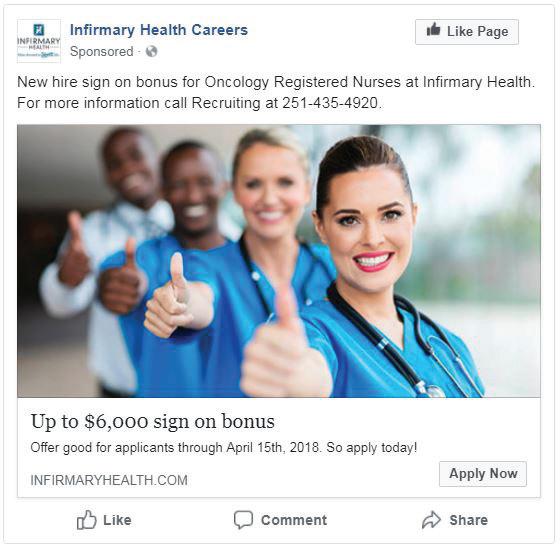Click the Sponsored label
The width and height of the screenshot is (560, 551).
pos(102,52)
